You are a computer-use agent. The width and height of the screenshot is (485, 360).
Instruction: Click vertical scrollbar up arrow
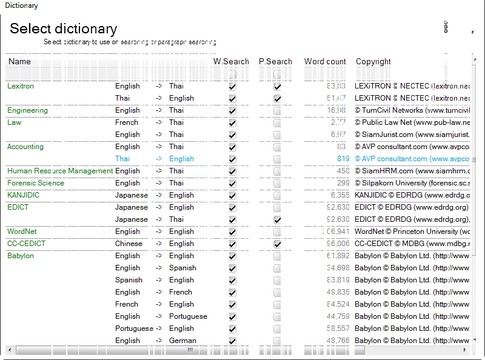tap(475, 60)
